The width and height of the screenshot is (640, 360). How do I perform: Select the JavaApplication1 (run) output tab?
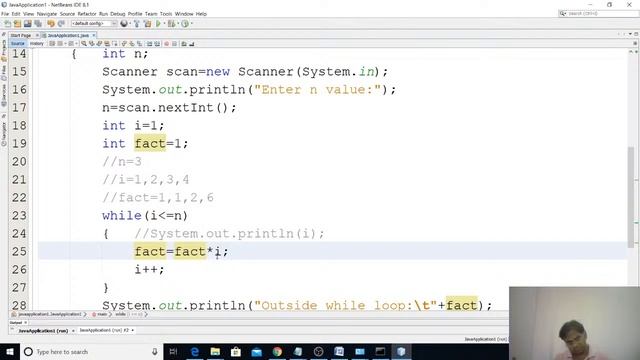[43, 331]
